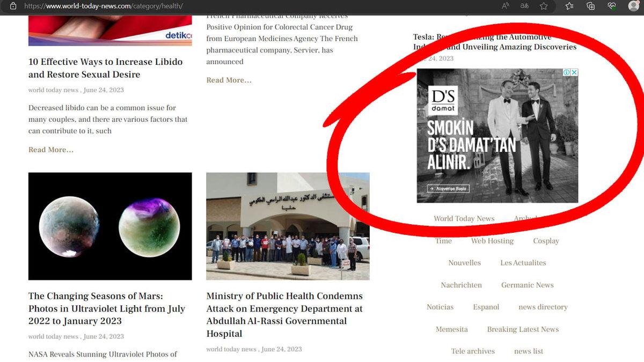Click the site lock icon in address bar
The image size is (644, 362).
(x=13, y=6)
